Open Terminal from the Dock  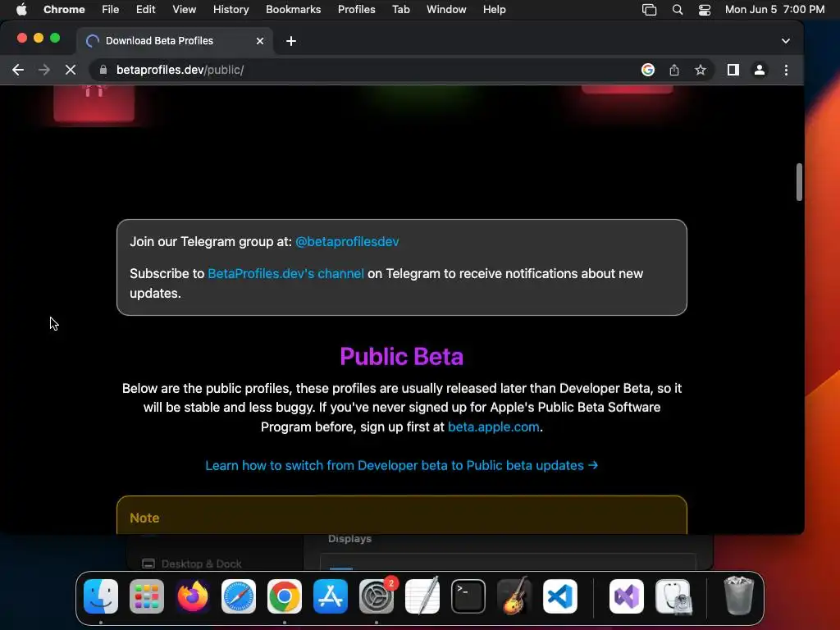468,596
